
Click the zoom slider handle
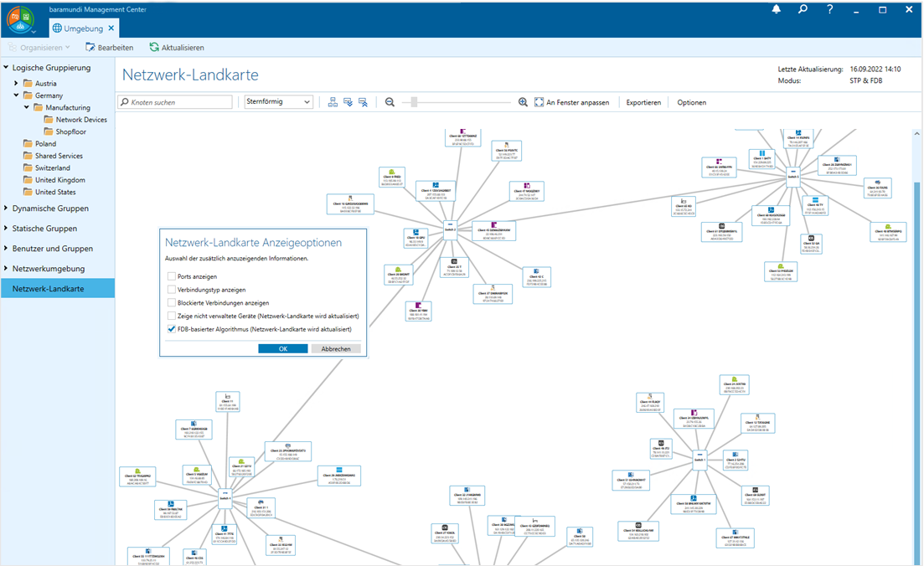tap(415, 102)
